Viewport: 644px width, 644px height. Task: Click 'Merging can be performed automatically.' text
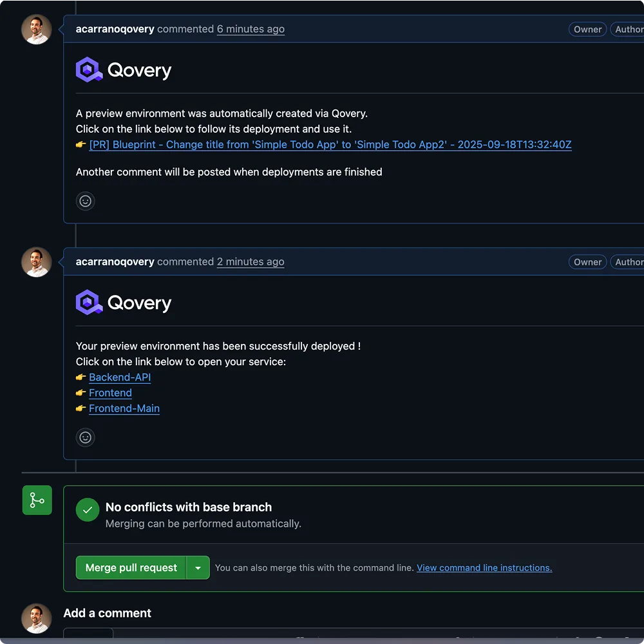204,524
